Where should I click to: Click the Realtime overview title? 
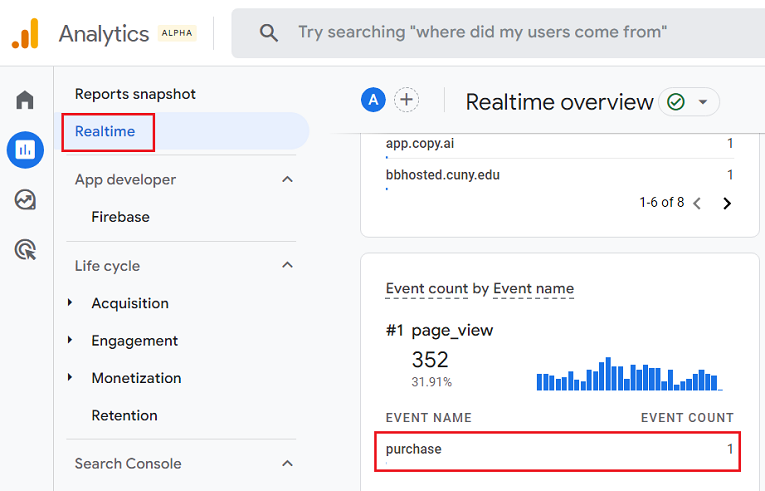click(x=559, y=102)
